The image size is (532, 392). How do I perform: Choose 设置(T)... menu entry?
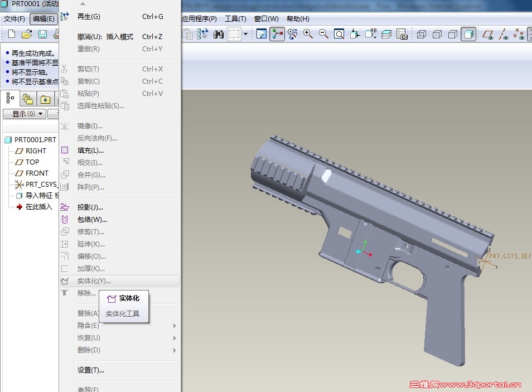120,370
